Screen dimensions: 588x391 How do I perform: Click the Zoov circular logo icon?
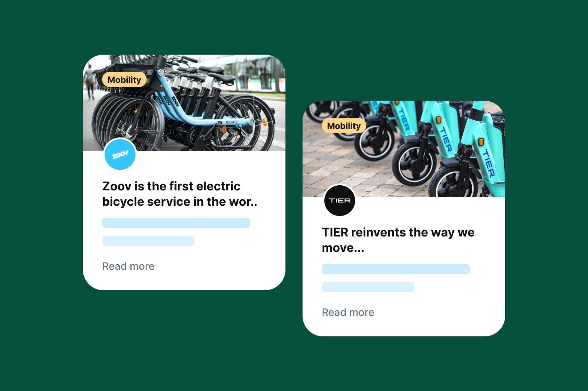[x=120, y=154]
